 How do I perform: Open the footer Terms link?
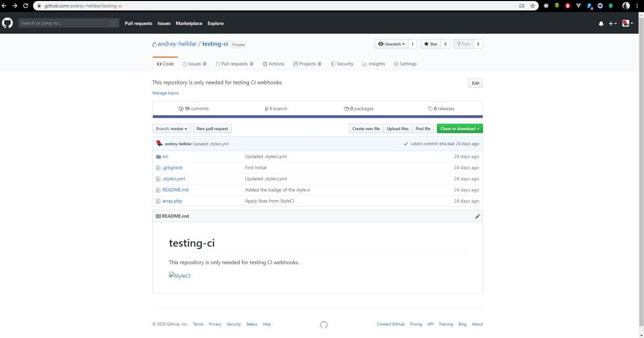pos(198,324)
